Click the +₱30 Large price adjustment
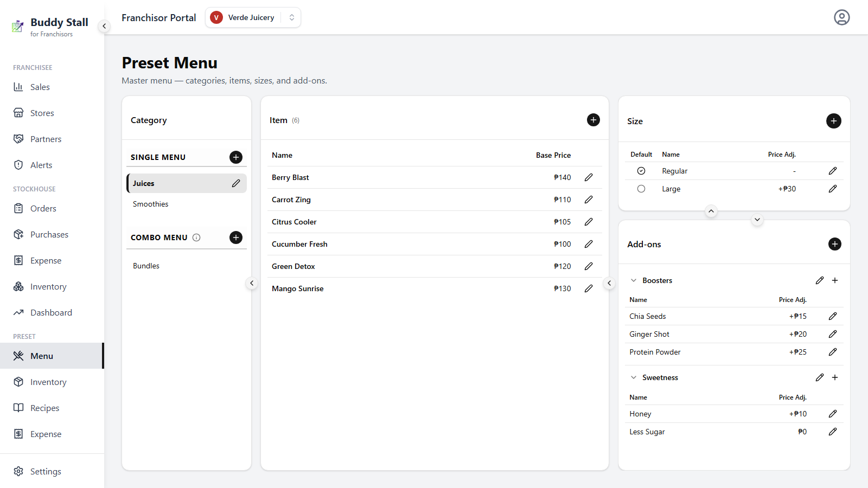 pyautogui.click(x=787, y=189)
